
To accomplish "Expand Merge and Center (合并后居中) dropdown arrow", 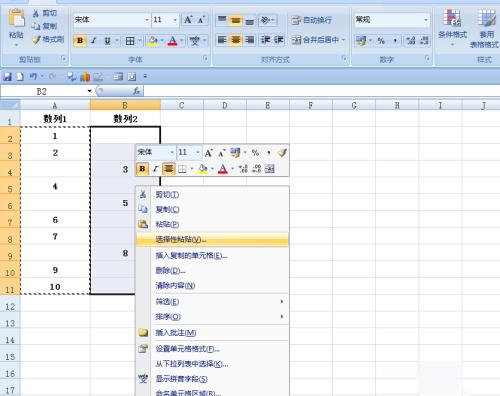I will click(343, 40).
